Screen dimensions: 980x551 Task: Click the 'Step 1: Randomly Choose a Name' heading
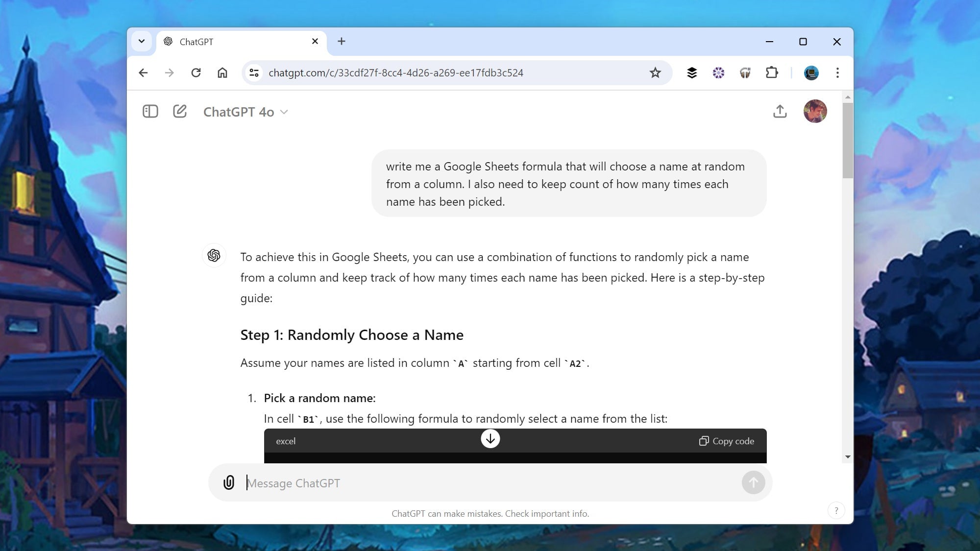352,335
